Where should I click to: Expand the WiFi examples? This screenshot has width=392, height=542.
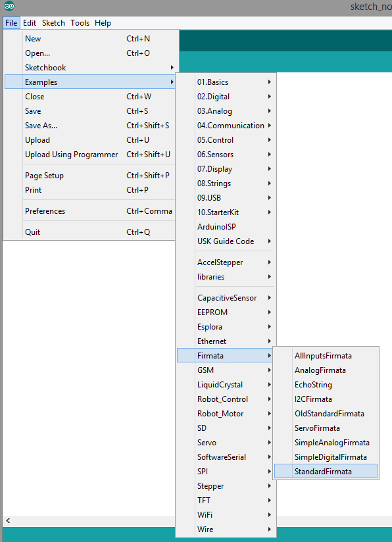click(x=226, y=514)
